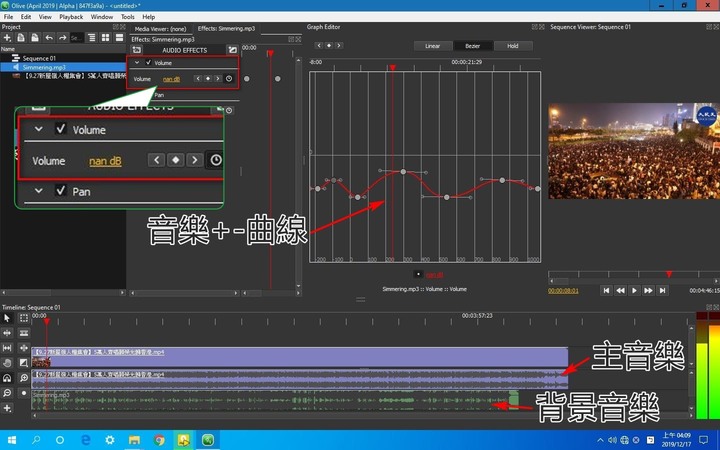
Task: Select the Pointer tool in timeline
Action: pos(7,318)
